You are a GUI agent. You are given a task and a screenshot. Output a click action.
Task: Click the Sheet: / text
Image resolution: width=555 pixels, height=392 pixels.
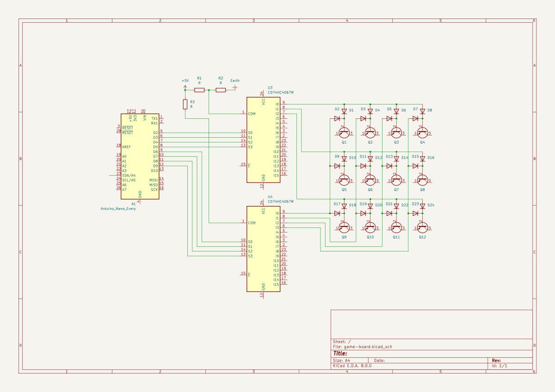(x=342, y=341)
